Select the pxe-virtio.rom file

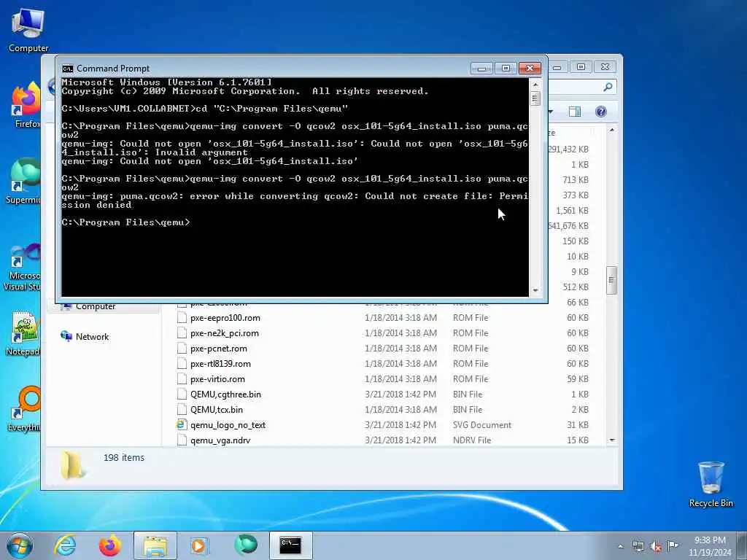pos(217,378)
